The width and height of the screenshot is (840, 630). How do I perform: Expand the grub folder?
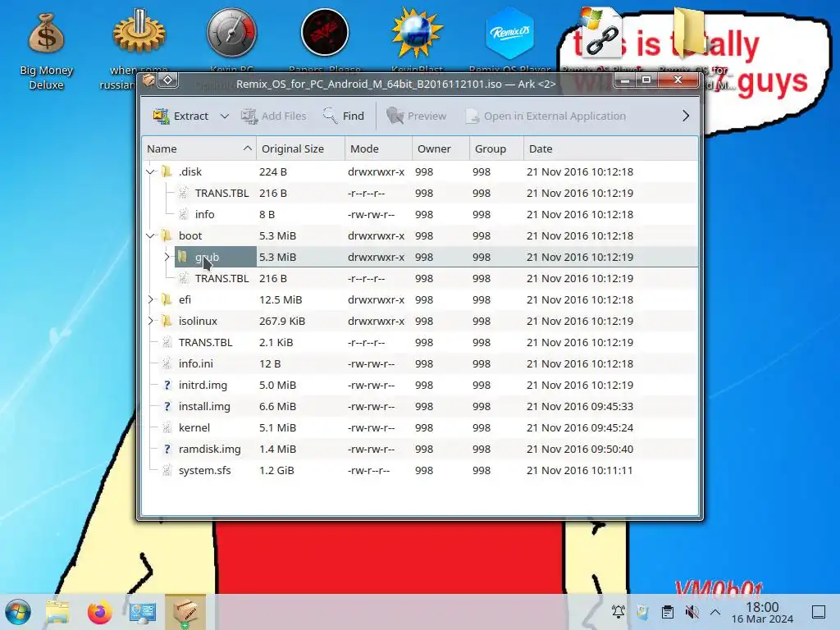point(167,257)
